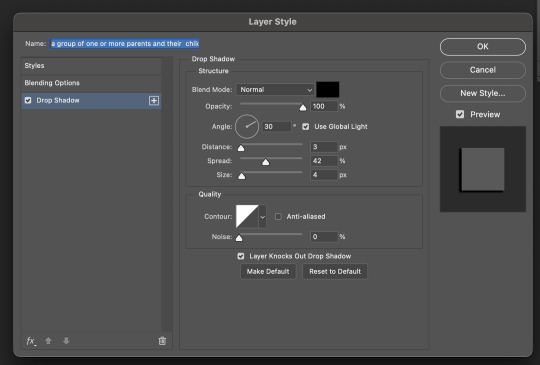Viewport: 540px width, 365px height.
Task: Click the Cancel button
Action: pos(482,70)
